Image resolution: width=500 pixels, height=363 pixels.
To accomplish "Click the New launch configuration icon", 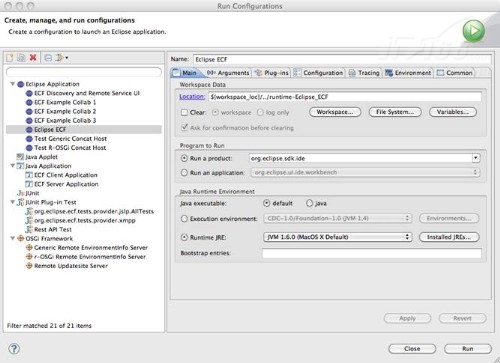I will point(10,58).
